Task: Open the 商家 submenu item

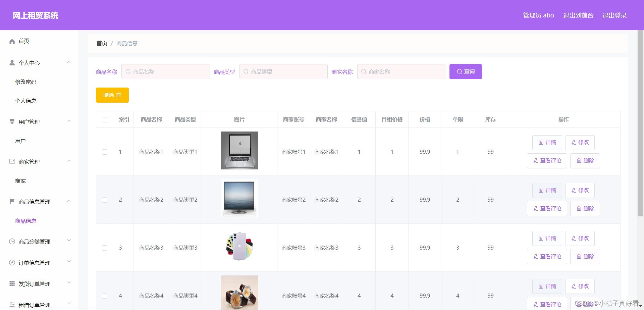Action: [x=20, y=181]
